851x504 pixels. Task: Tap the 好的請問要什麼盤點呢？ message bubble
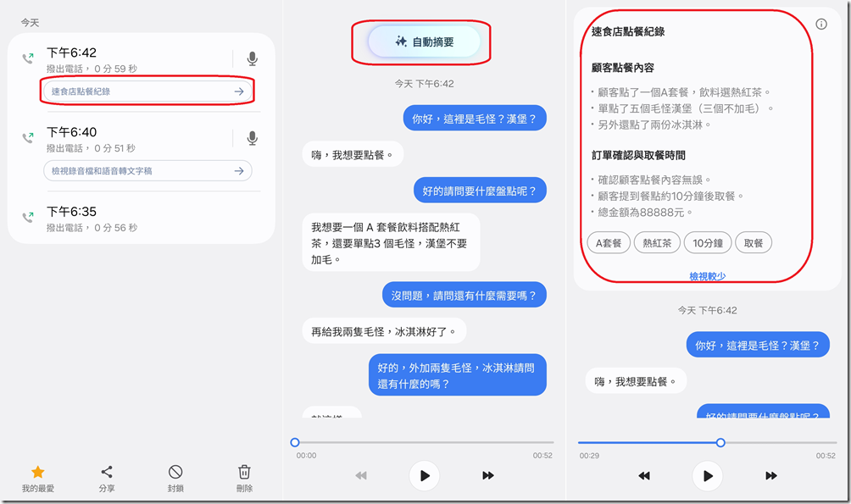tap(480, 191)
